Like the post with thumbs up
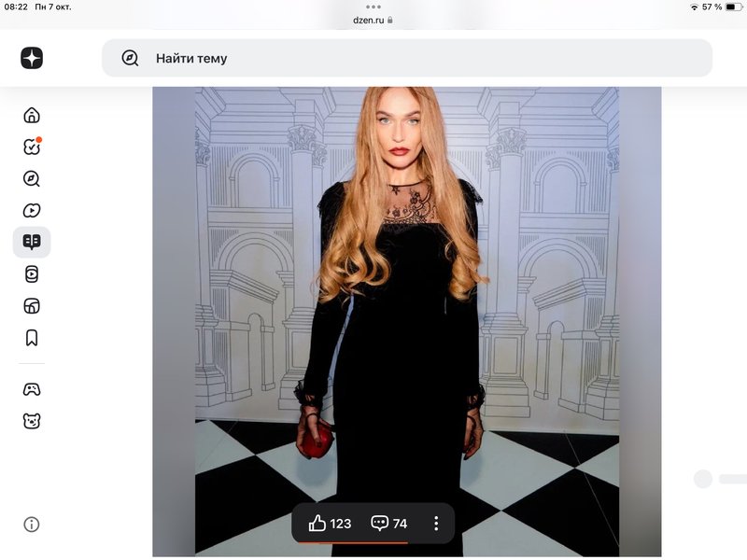This screenshot has width=747, height=560. click(x=317, y=524)
